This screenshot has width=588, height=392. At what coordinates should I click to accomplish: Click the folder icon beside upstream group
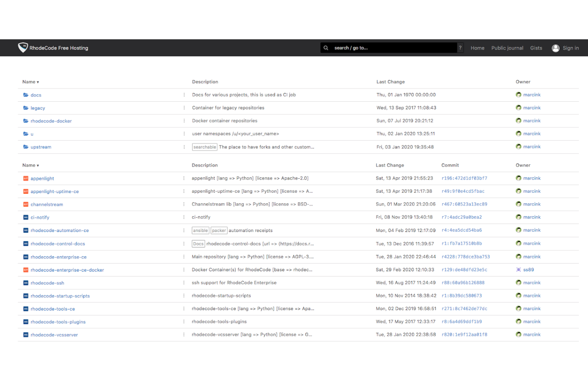(x=25, y=147)
